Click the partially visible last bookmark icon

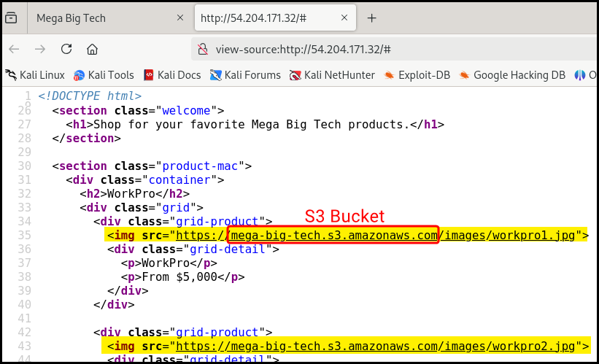(580, 75)
